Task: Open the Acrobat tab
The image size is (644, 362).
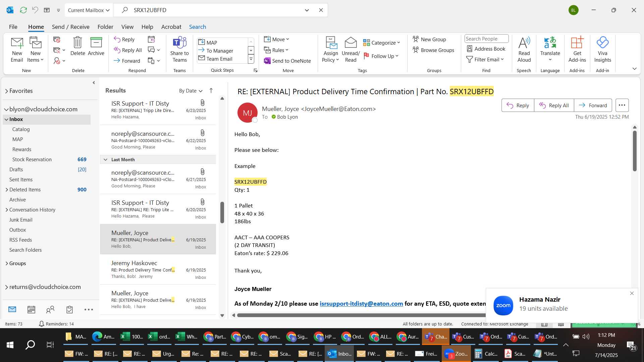Action: (x=171, y=27)
